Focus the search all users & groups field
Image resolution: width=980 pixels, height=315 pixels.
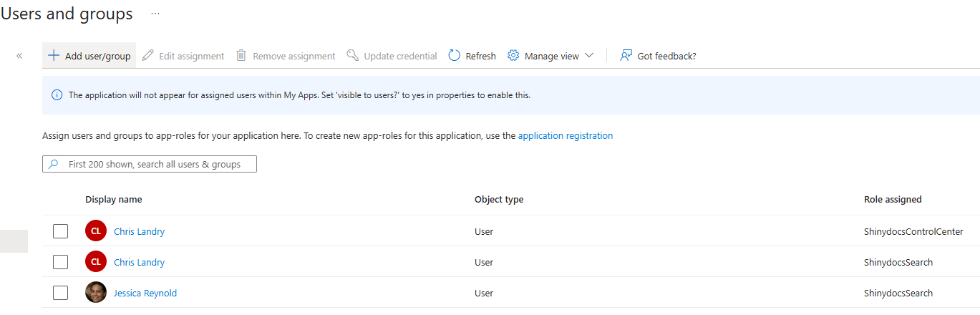click(154, 164)
